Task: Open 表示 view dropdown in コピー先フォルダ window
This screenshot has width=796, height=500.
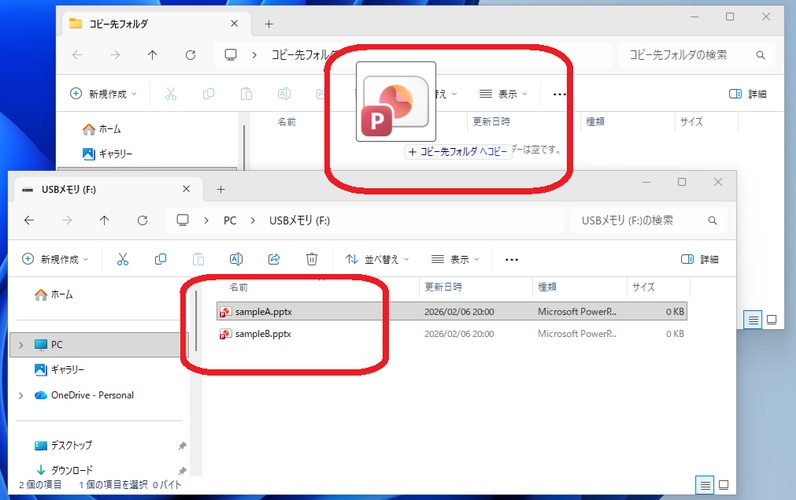Action: [x=503, y=94]
